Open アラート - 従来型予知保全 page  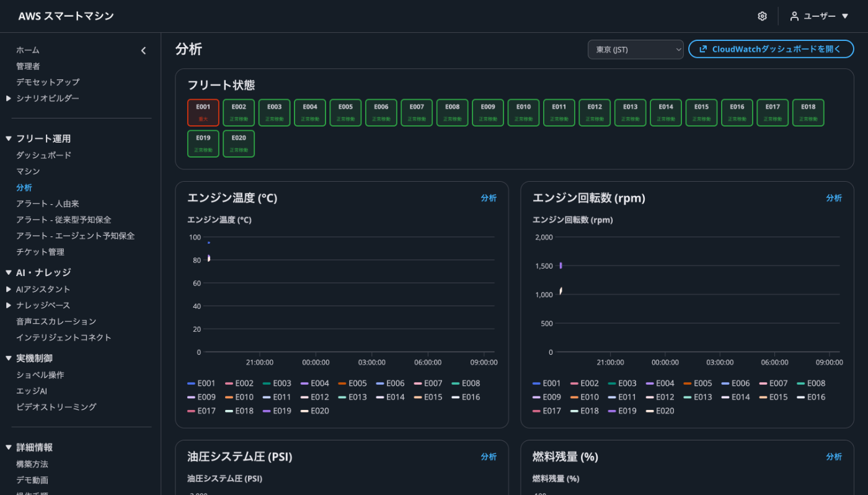pyautogui.click(x=64, y=220)
